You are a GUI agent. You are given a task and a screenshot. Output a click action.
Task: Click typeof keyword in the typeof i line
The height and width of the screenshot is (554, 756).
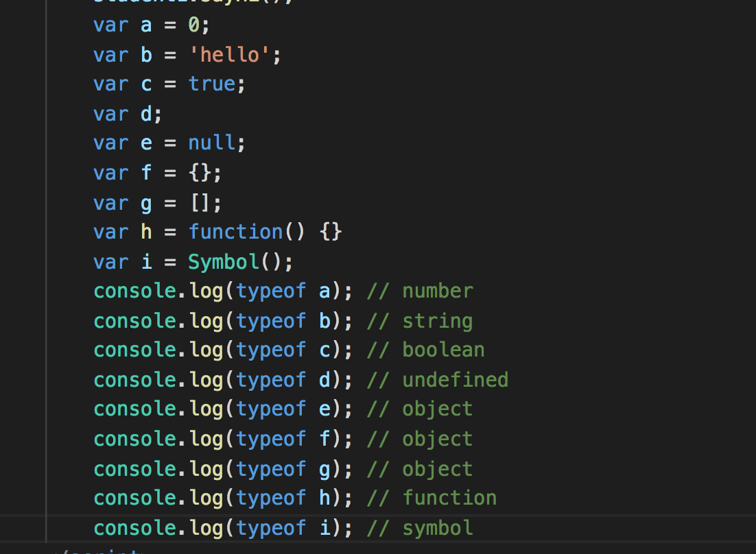(271, 529)
